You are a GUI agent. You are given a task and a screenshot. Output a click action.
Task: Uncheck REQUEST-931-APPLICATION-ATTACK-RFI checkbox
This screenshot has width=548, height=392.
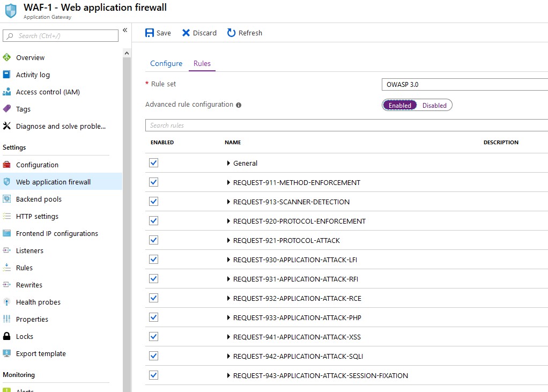(153, 278)
